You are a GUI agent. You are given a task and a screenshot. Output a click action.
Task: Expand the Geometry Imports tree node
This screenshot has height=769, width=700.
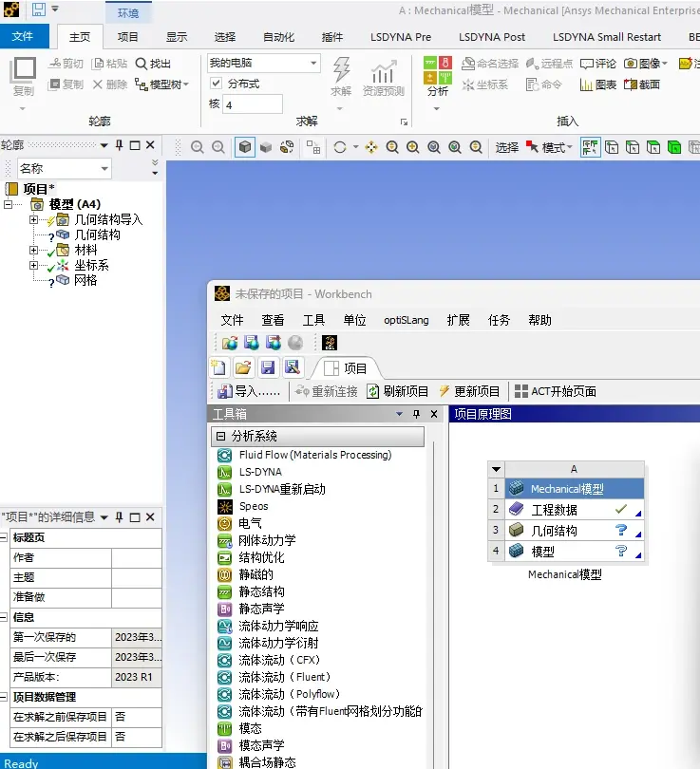pos(33,219)
